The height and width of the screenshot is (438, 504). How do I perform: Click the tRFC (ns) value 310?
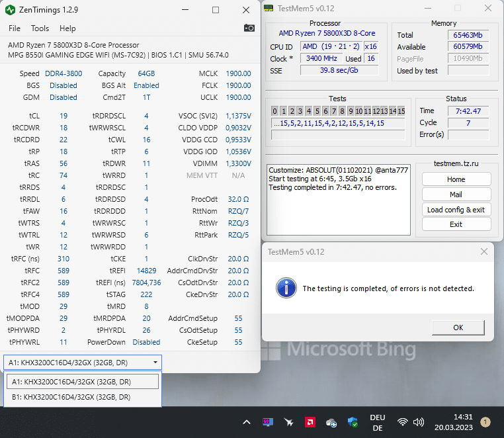(63, 259)
